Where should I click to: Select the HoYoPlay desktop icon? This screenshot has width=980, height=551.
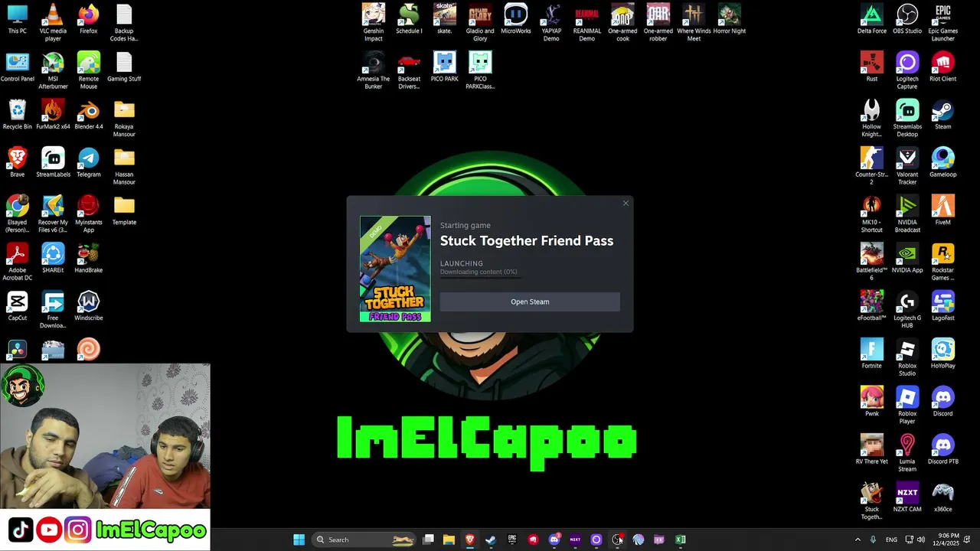(x=943, y=354)
